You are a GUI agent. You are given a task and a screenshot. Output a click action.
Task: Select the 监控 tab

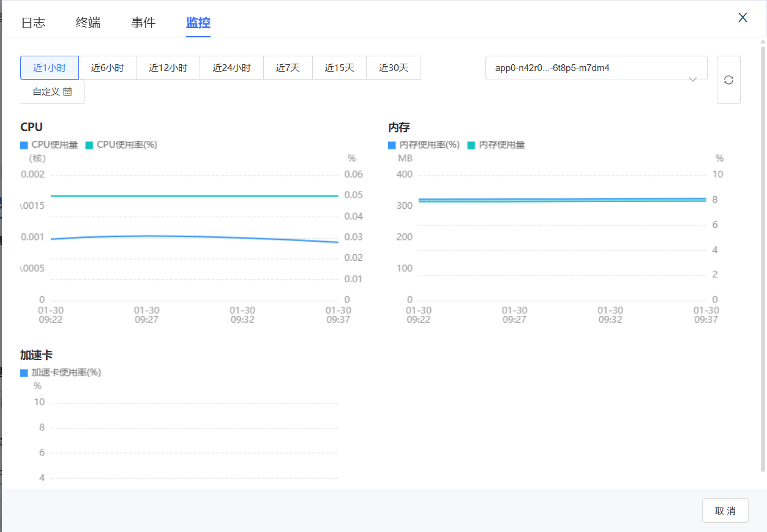pyautogui.click(x=198, y=23)
